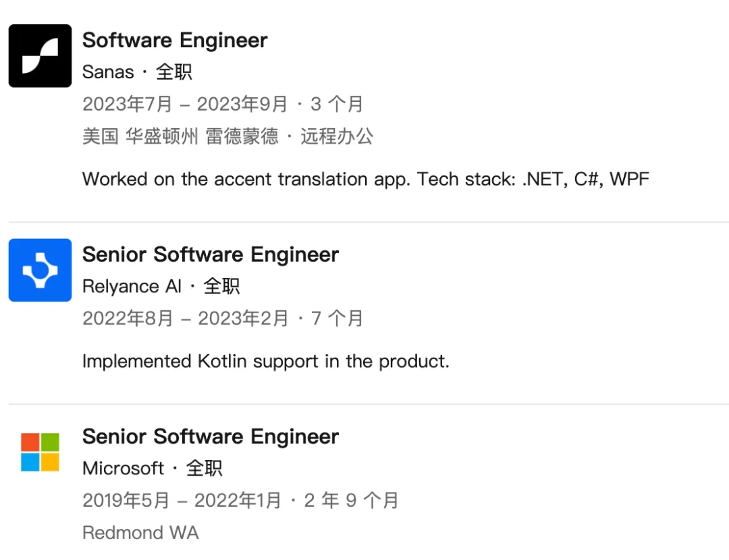Click the 远程办公 remote work label
729x560 pixels.
pos(337,136)
